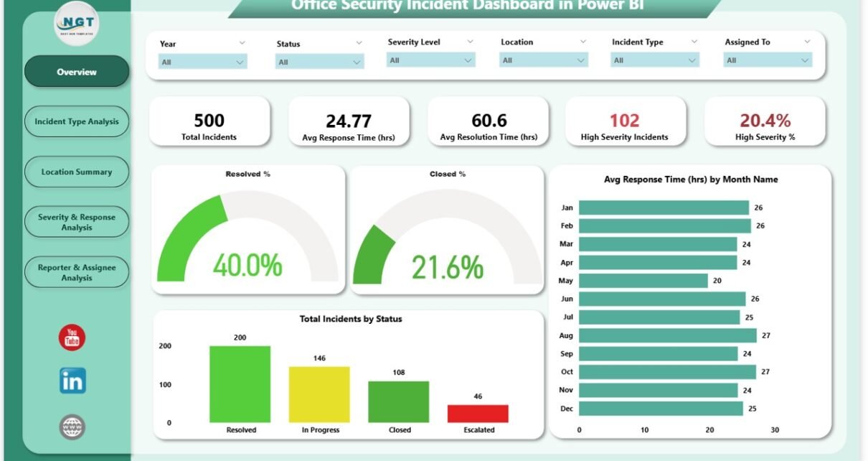Click the YouTube icon in sidebar
868x461 pixels.
[72, 337]
